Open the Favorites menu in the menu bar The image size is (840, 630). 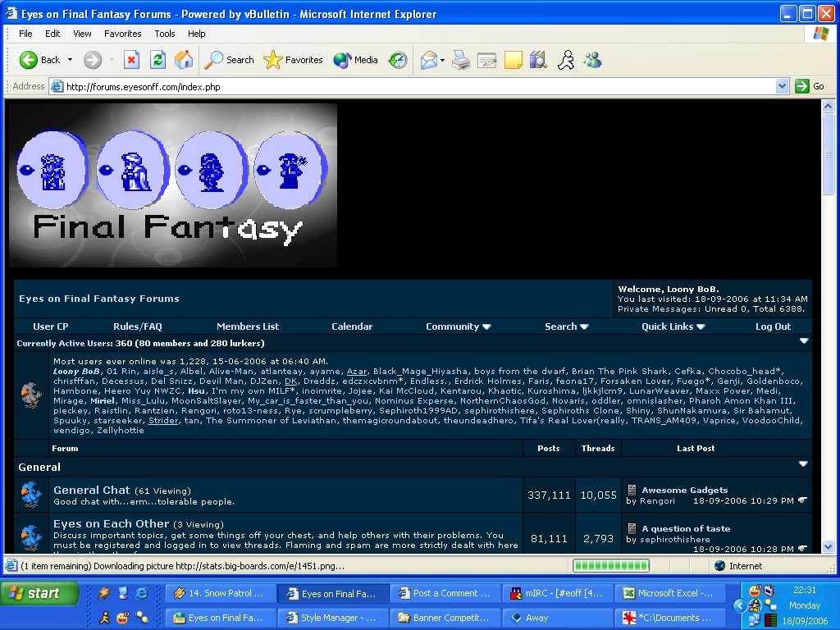point(123,34)
